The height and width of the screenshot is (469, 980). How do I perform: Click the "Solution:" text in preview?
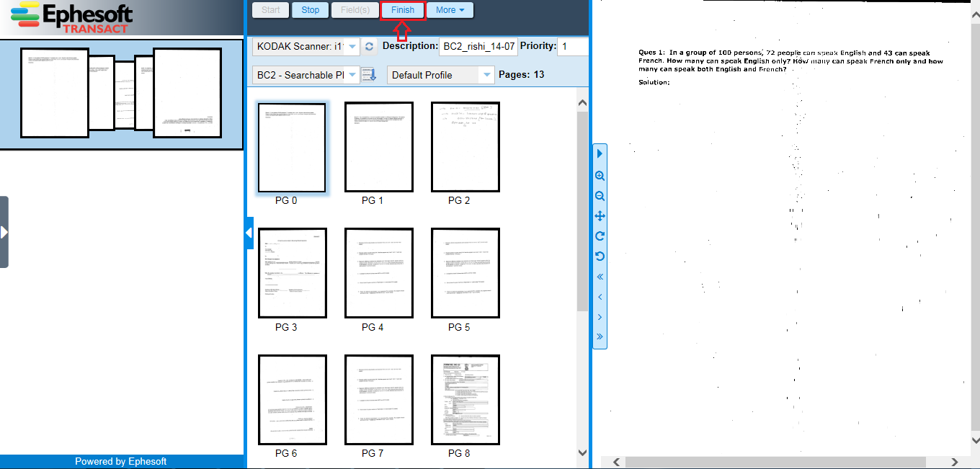click(x=654, y=82)
